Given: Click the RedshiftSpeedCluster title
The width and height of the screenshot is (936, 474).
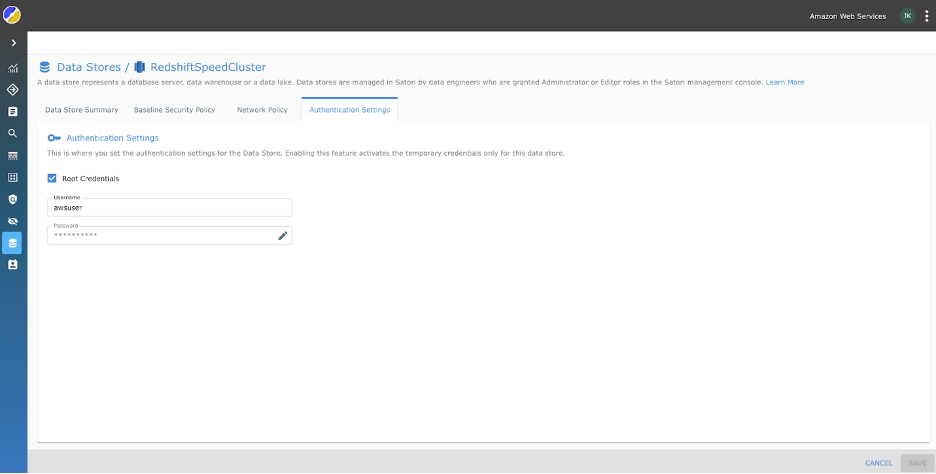Looking at the screenshot, I should click(x=208, y=67).
